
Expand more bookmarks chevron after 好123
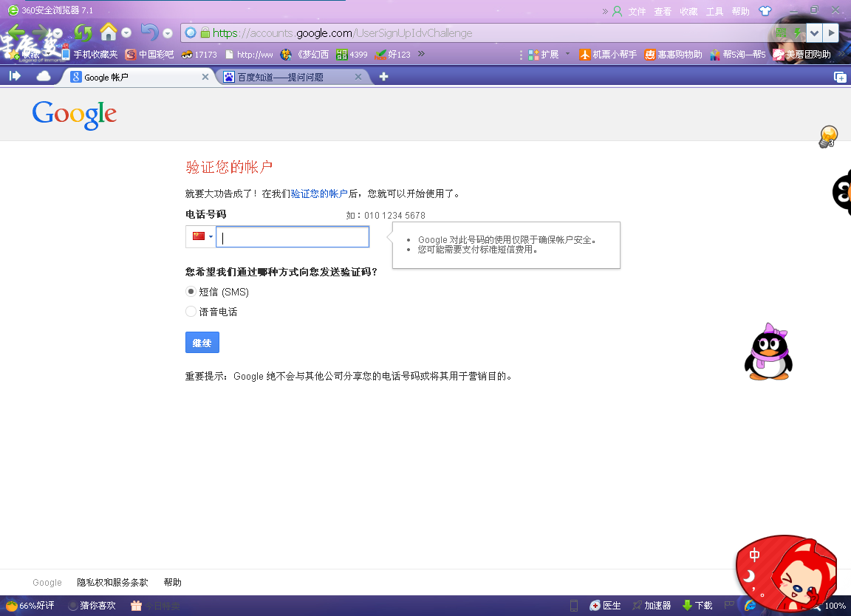coord(421,54)
